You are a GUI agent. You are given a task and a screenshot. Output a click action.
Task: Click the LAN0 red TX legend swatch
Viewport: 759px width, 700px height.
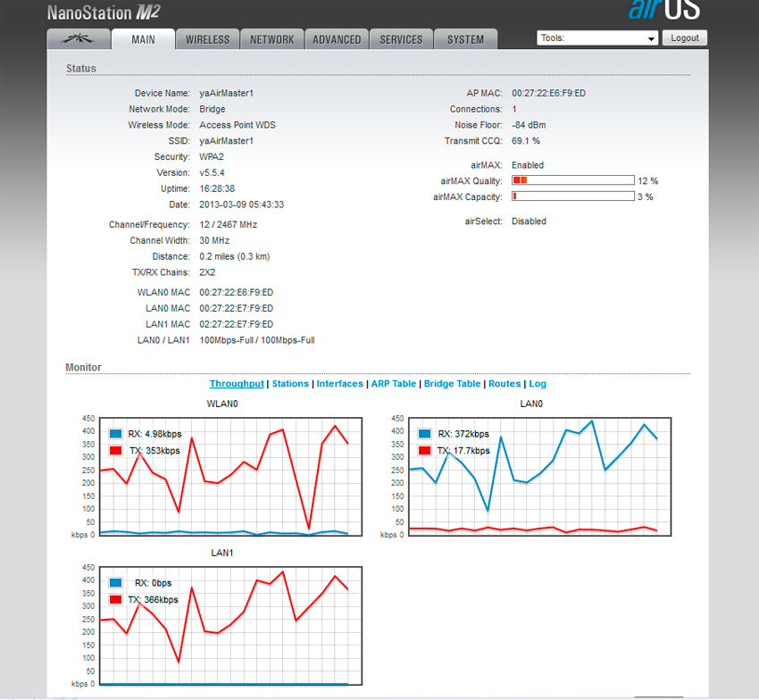pos(424,451)
